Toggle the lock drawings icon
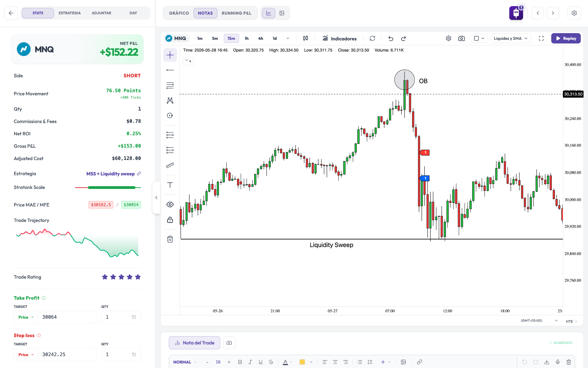This screenshot has height=368, width=588. point(170,220)
